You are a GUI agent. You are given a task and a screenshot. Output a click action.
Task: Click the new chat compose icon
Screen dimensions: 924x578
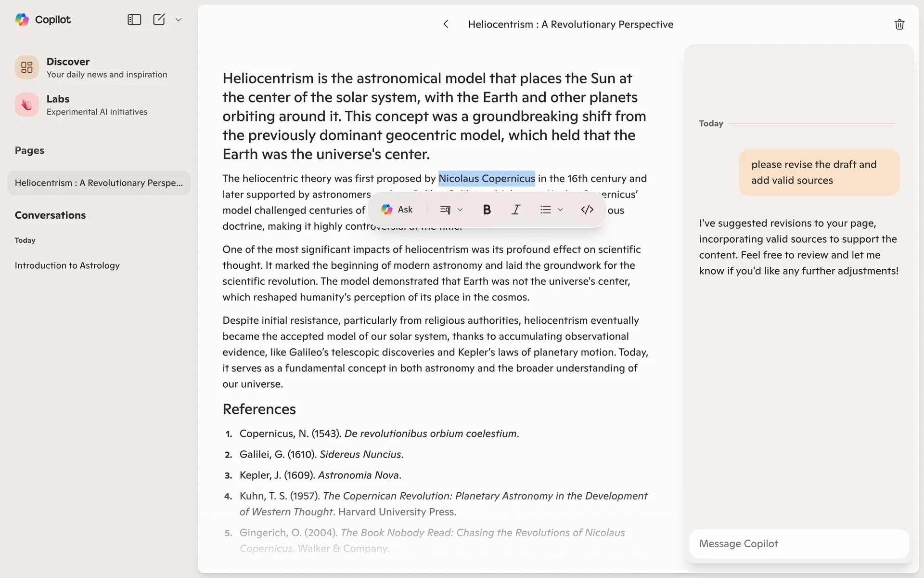(x=159, y=20)
